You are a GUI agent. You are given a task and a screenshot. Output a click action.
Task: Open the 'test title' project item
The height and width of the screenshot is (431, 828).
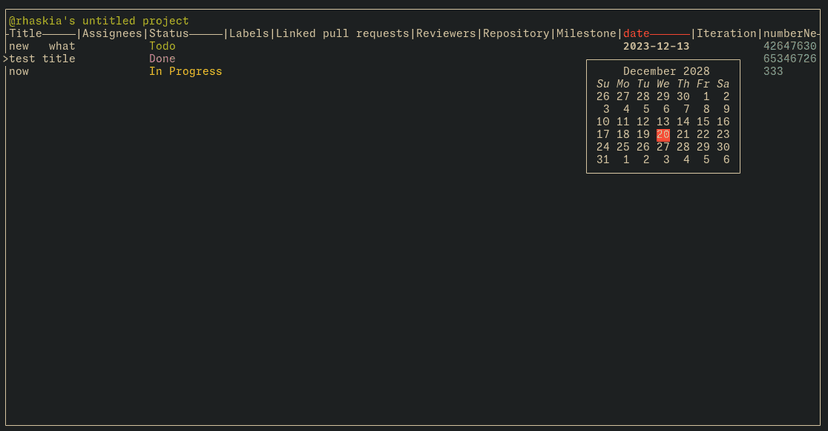[42, 59]
